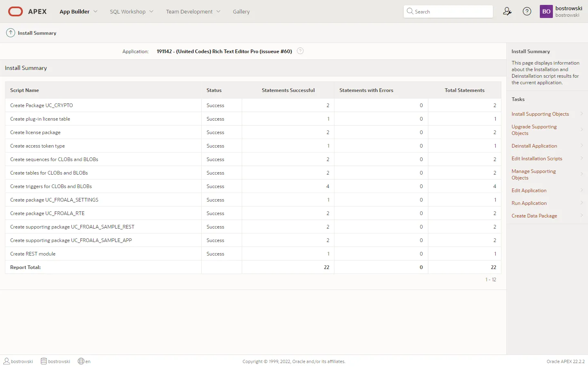Select the 'Create license package' row
588x368 pixels.
pos(253,132)
